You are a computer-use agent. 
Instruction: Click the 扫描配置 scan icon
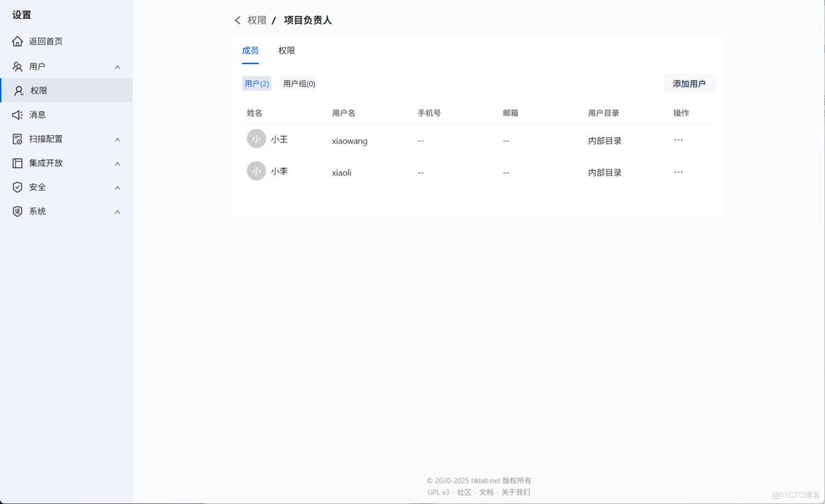pos(17,139)
